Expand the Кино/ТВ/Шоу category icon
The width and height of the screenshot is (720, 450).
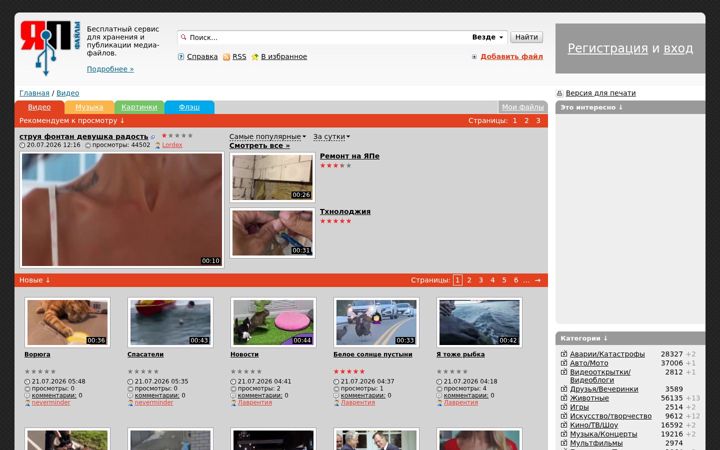(564, 425)
